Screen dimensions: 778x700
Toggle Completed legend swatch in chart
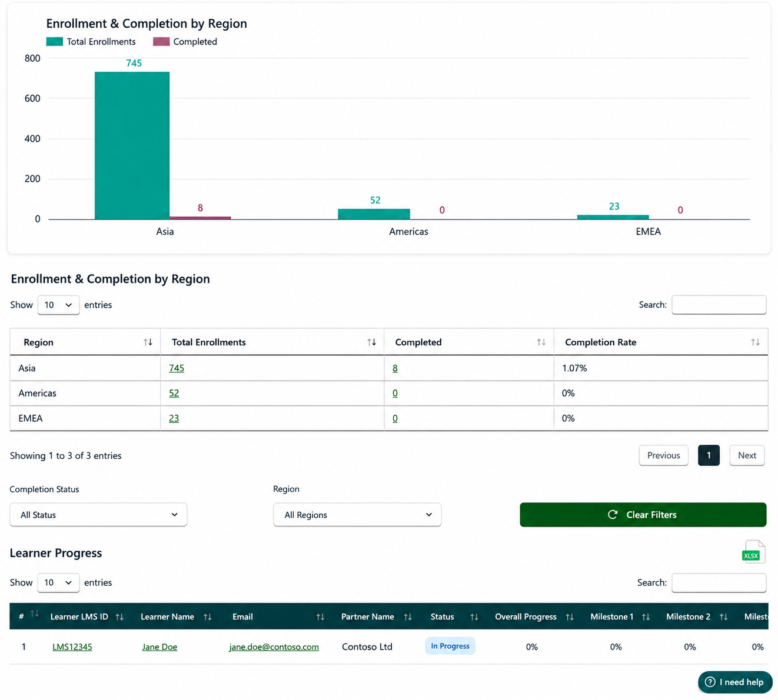[161, 42]
